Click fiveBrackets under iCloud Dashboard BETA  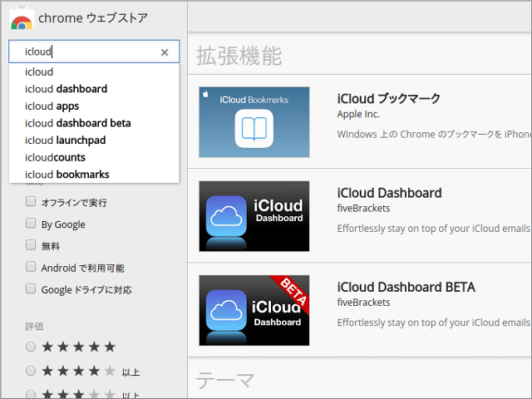[363, 303]
